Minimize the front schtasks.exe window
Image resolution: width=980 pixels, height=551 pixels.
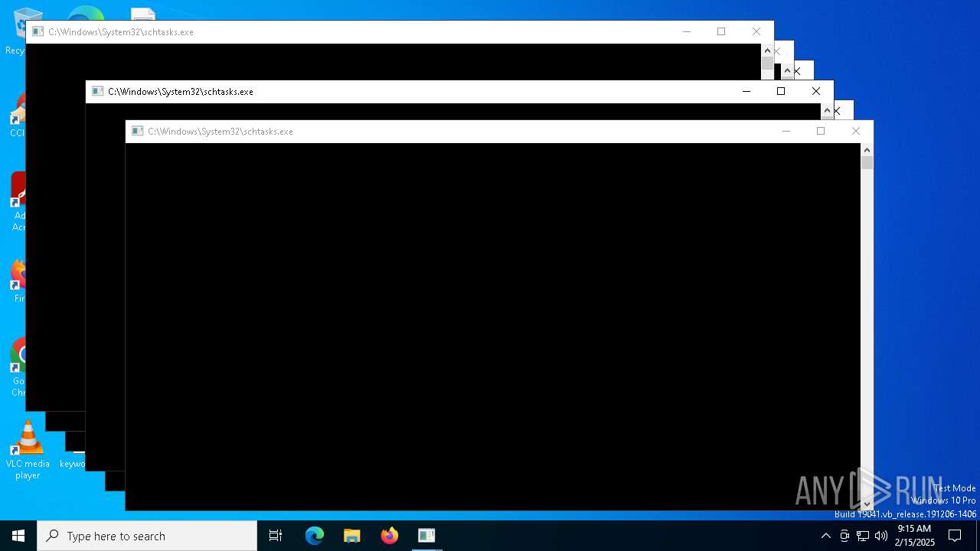pyautogui.click(x=786, y=131)
